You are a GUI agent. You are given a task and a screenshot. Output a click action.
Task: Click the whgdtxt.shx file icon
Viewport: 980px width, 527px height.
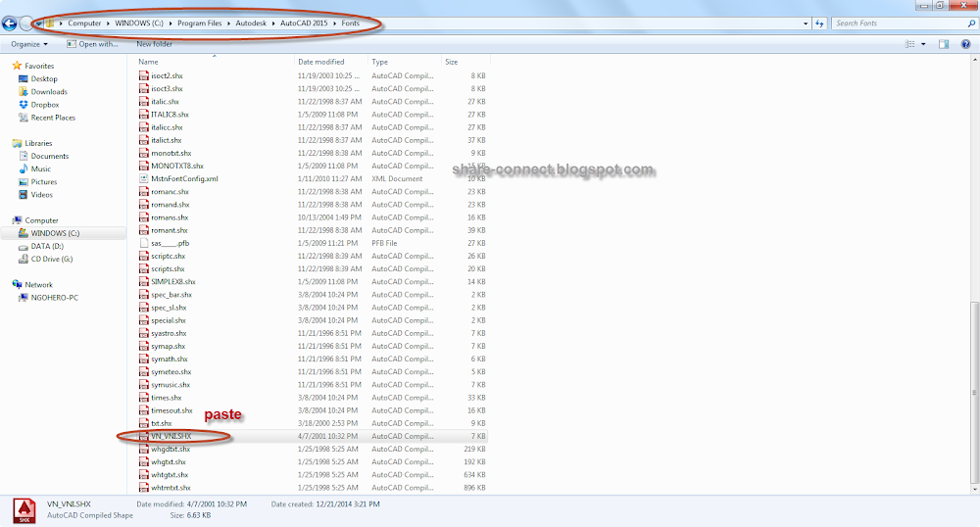[x=144, y=449]
